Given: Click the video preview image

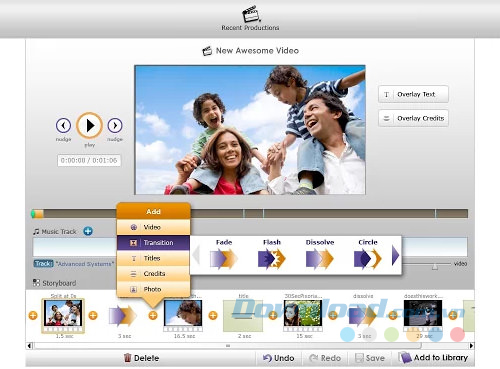Looking at the screenshot, I should pyautogui.click(x=250, y=130).
